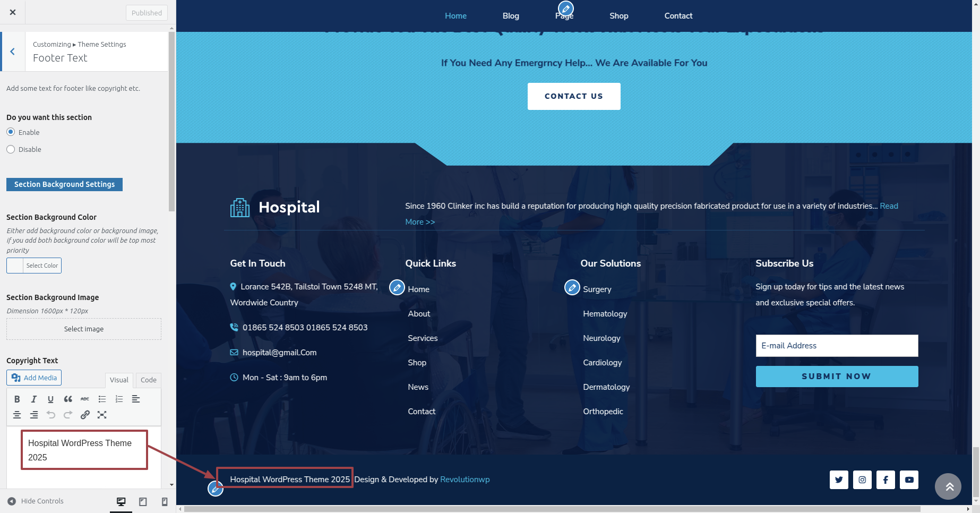This screenshot has width=980, height=513.
Task: Select the Disable radio option
Action: coord(11,149)
